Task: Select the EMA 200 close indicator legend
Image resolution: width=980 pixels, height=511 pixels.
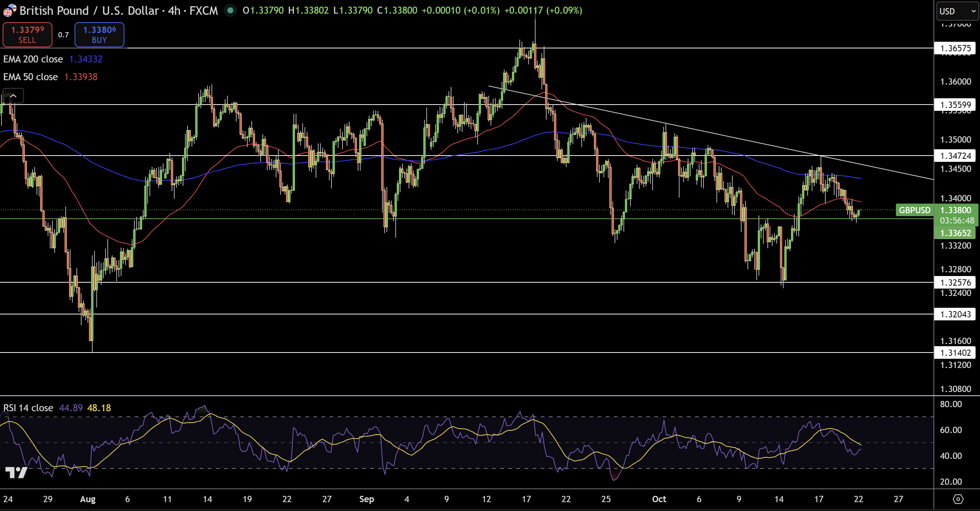Action: [x=33, y=59]
